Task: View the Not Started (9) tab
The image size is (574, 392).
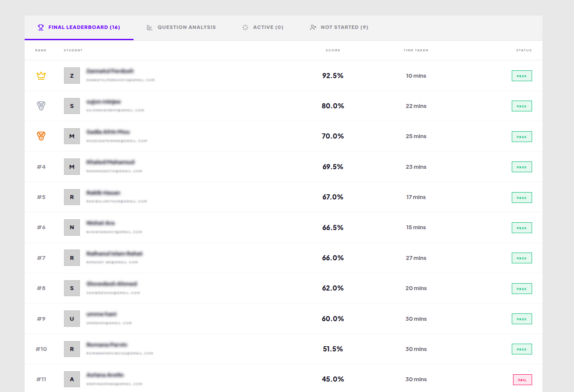Action: tap(339, 27)
